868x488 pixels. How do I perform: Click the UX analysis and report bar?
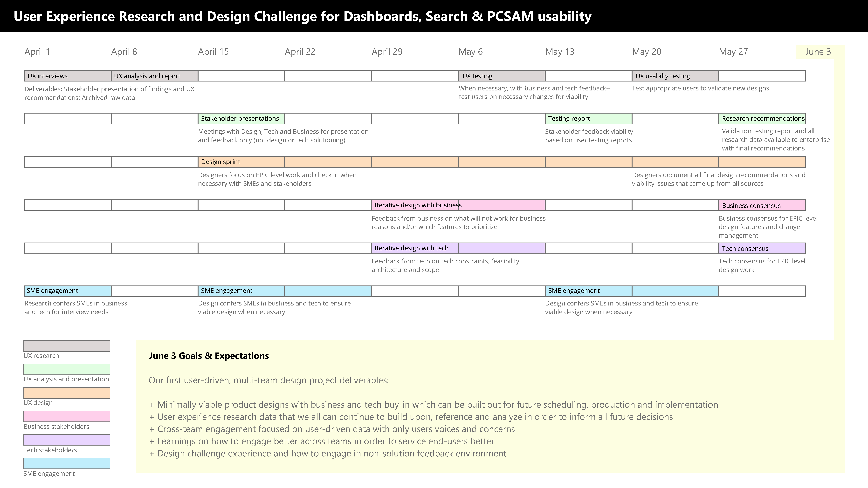(x=155, y=76)
